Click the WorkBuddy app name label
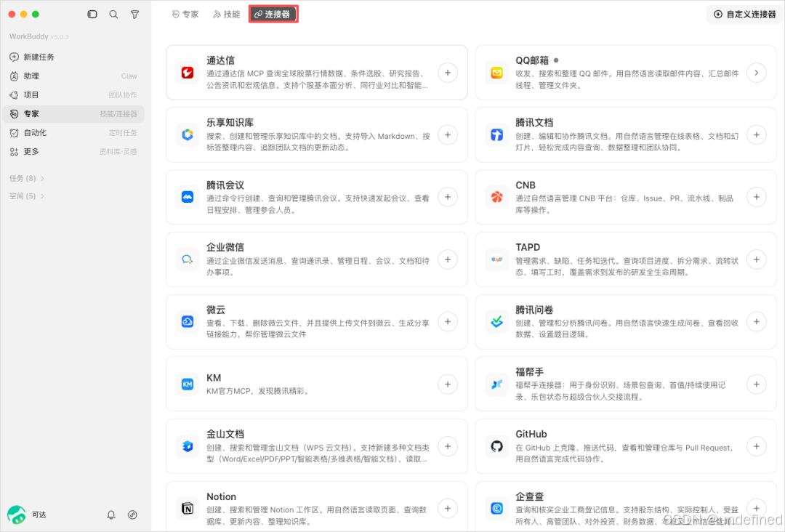Image resolution: width=785 pixels, height=532 pixels. pos(29,36)
